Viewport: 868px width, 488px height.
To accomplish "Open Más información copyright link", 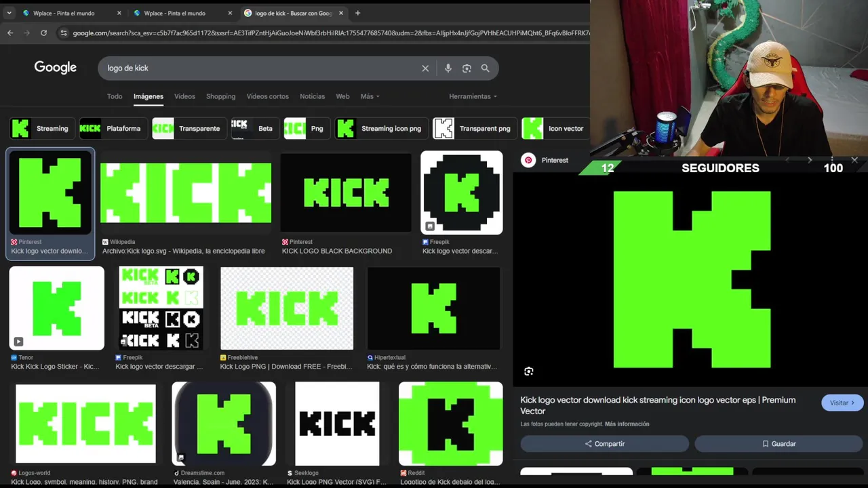I will click(627, 424).
